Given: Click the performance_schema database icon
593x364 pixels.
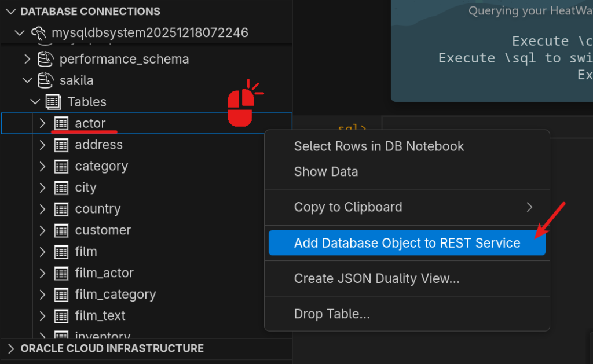Looking at the screenshot, I should point(45,59).
